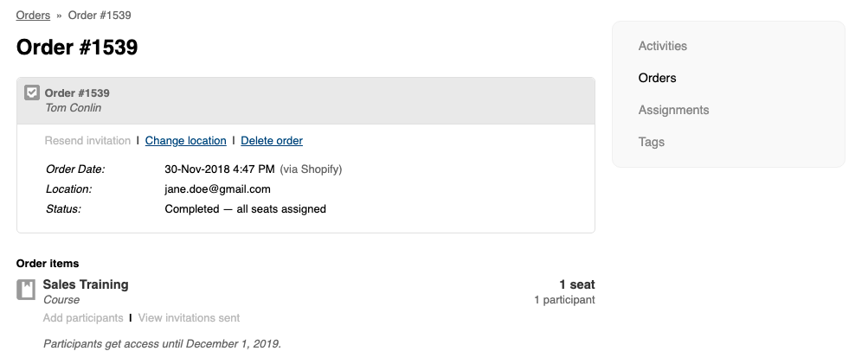Image resolution: width=868 pixels, height=364 pixels.
Task: View invitations sent for Sales Training
Action: coord(189,318)
